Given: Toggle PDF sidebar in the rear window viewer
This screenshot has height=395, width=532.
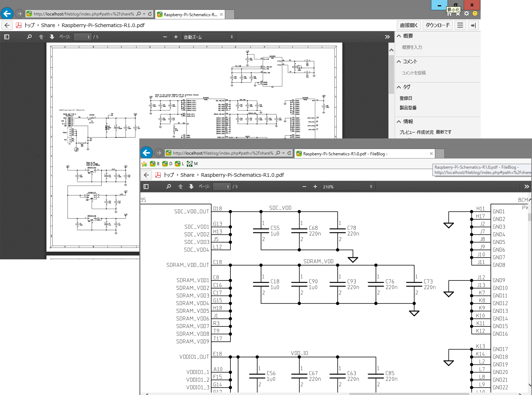Looking at the screenshot, I should (x=7, y=37).
